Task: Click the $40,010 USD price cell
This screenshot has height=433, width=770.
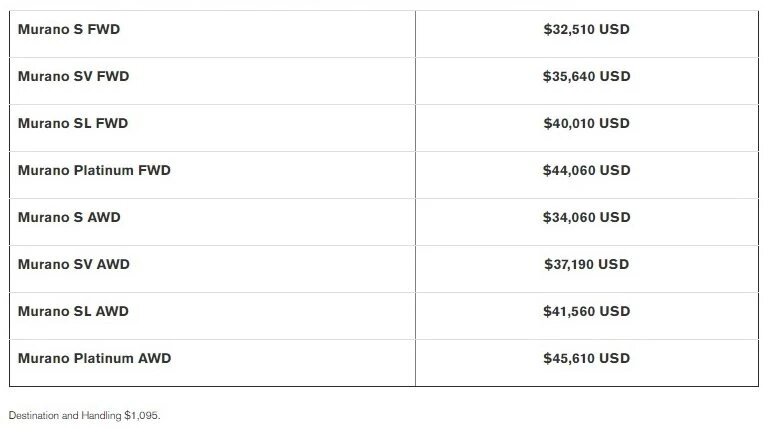Action: (586, 124)
